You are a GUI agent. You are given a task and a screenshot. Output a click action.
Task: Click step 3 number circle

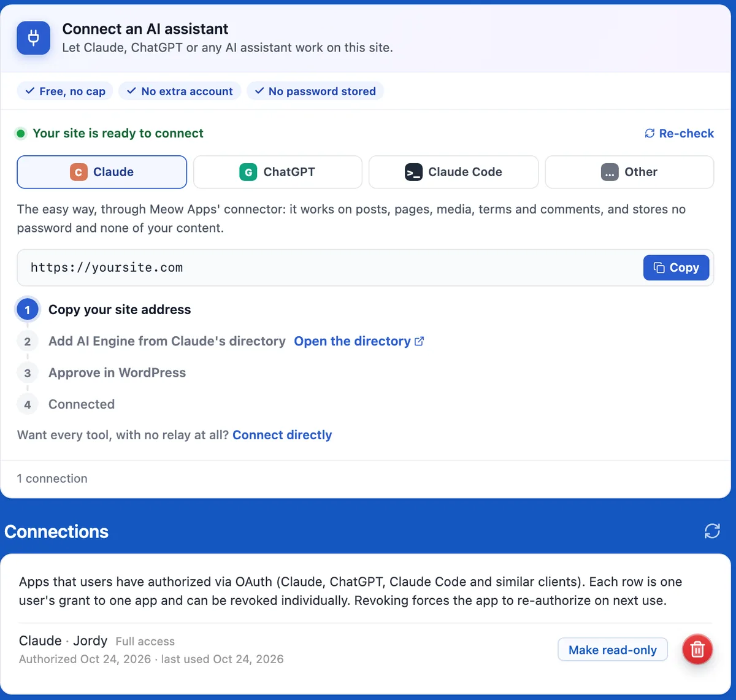(x=27, y=373)
